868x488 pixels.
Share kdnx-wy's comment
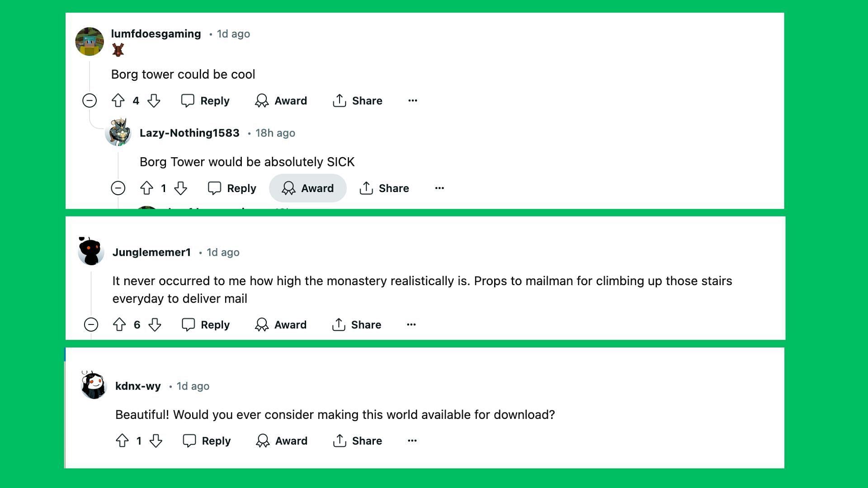point(357,441)
